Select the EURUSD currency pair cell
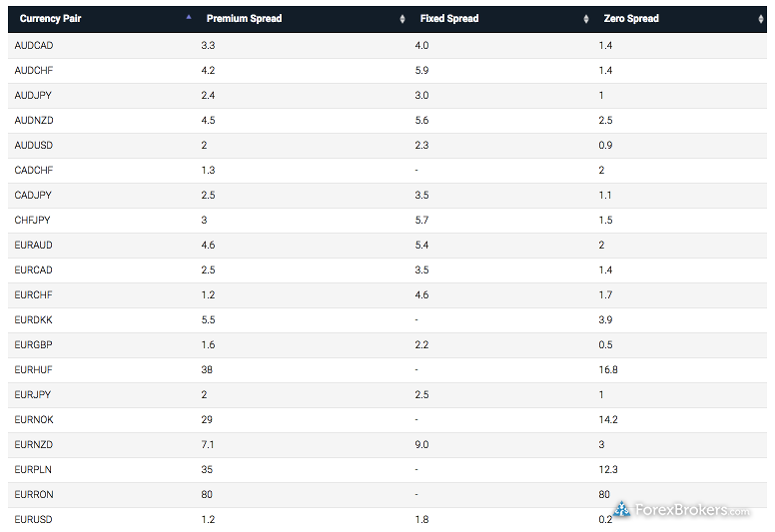 (x=33, y=520)
